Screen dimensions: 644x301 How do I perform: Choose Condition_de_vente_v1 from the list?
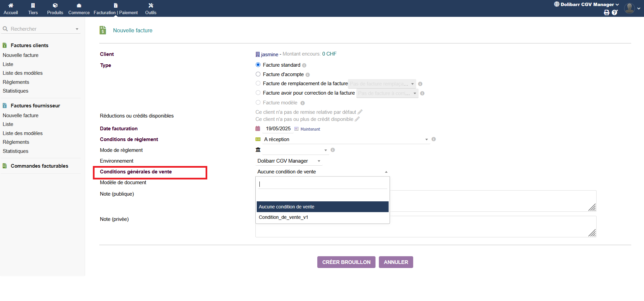(283, 217)
